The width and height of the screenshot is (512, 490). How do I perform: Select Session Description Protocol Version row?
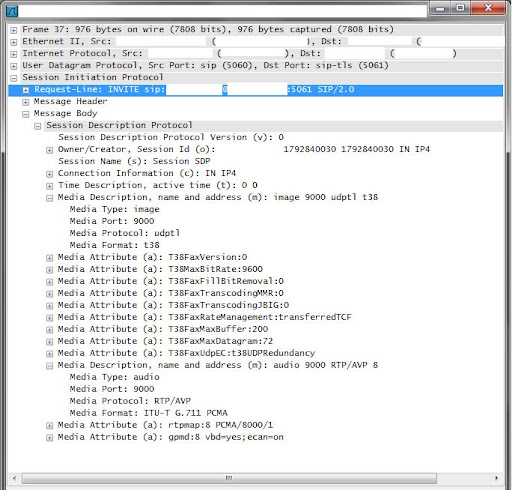(171, 137)
